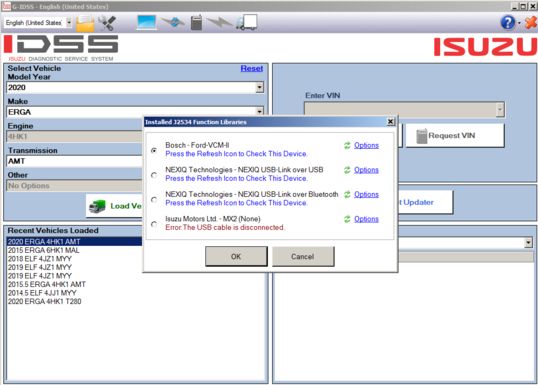Click the Reset link

(252, 69)
